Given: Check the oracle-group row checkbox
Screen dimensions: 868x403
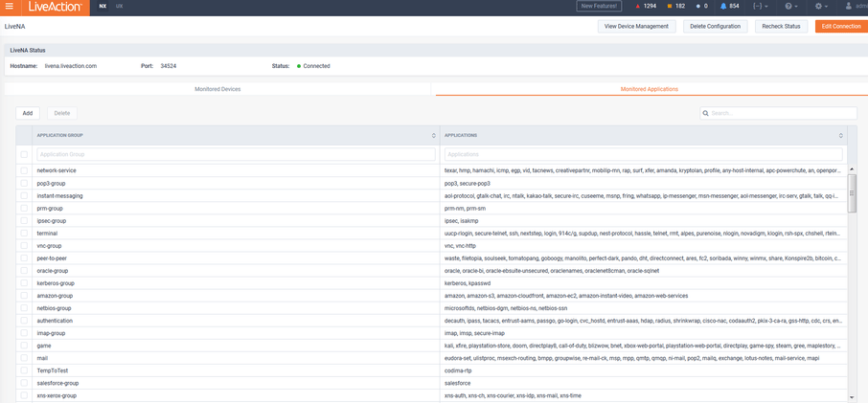Looking at the screenshot, I should 24,271.
